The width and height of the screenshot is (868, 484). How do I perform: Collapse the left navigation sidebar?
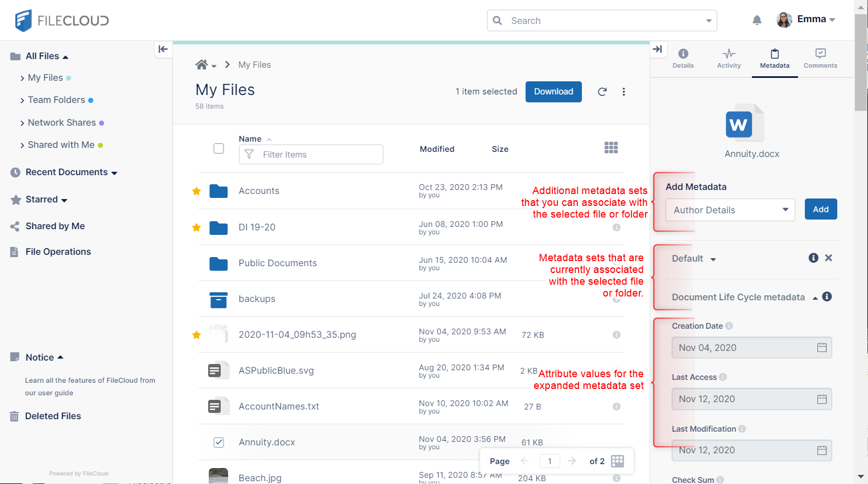point(163,49)
